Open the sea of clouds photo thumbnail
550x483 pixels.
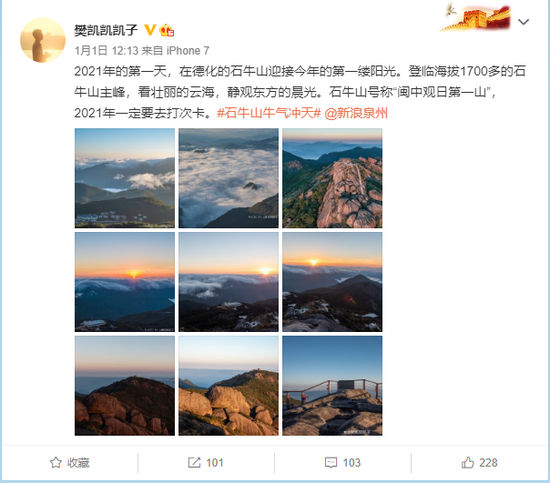click(x=228, y=178)
